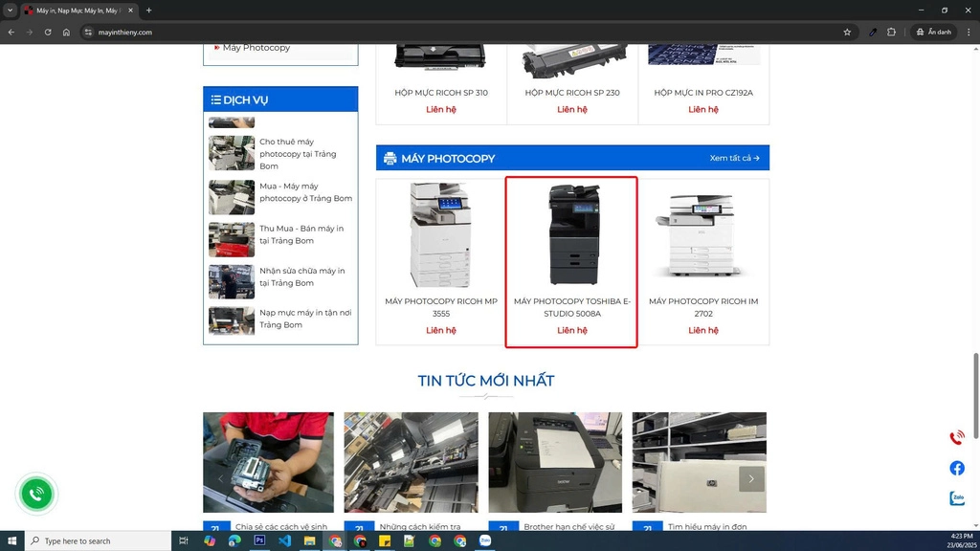Open Copilot from the taskbar

210,541
